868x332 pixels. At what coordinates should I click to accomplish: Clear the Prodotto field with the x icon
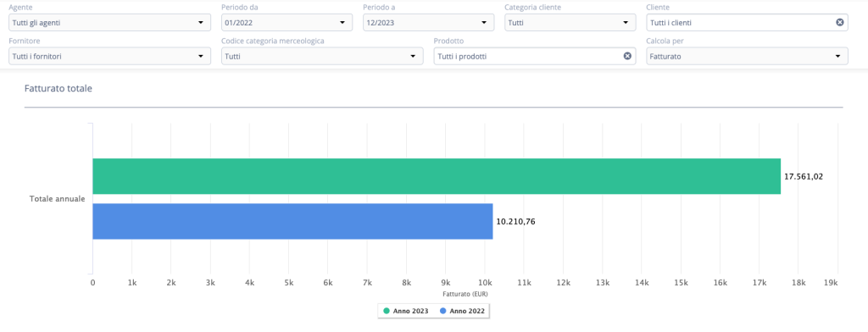coord(627,56)
